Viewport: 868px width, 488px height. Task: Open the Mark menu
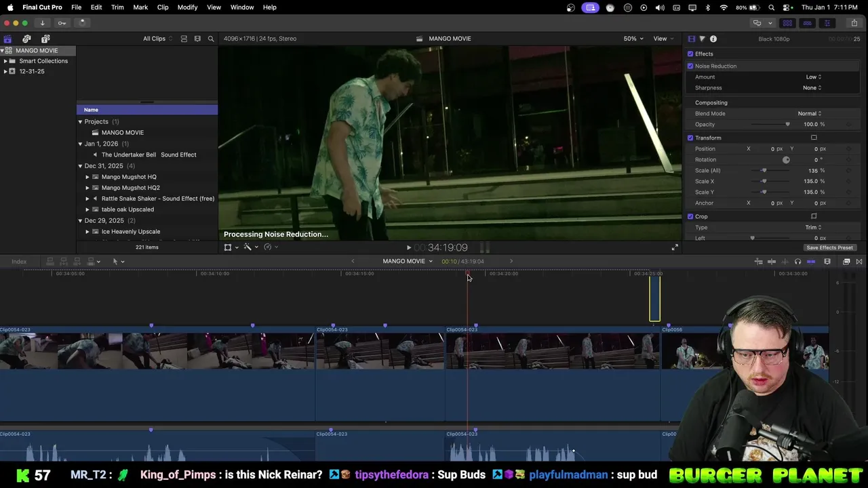pyautogui.click(x=140, y=7)
